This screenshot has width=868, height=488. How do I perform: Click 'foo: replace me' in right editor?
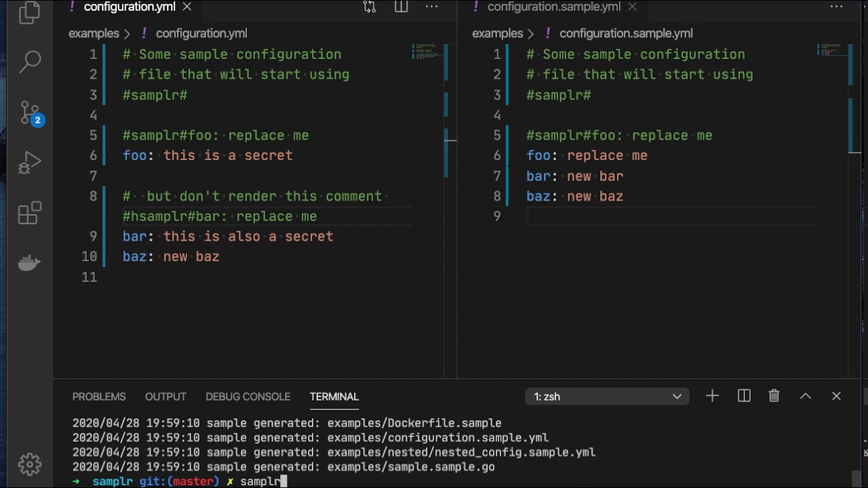coord(587,155)
